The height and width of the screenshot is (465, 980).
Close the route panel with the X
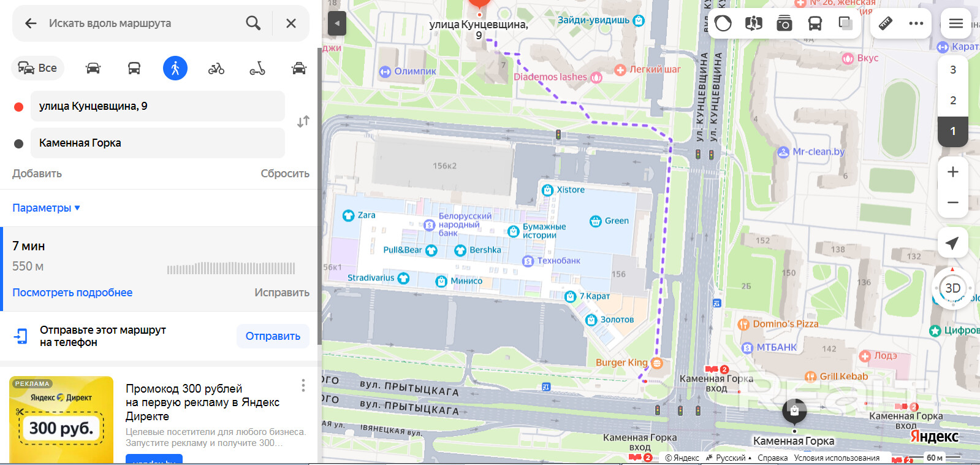coord(291,23)
